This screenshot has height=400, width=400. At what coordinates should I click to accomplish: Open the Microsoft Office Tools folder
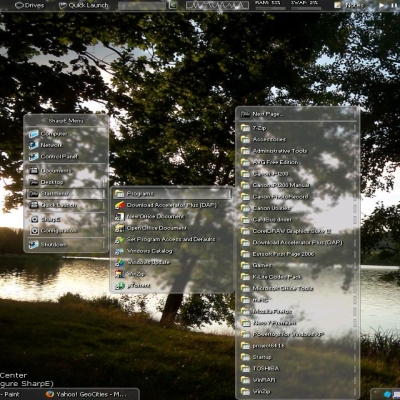pos(298,288)
